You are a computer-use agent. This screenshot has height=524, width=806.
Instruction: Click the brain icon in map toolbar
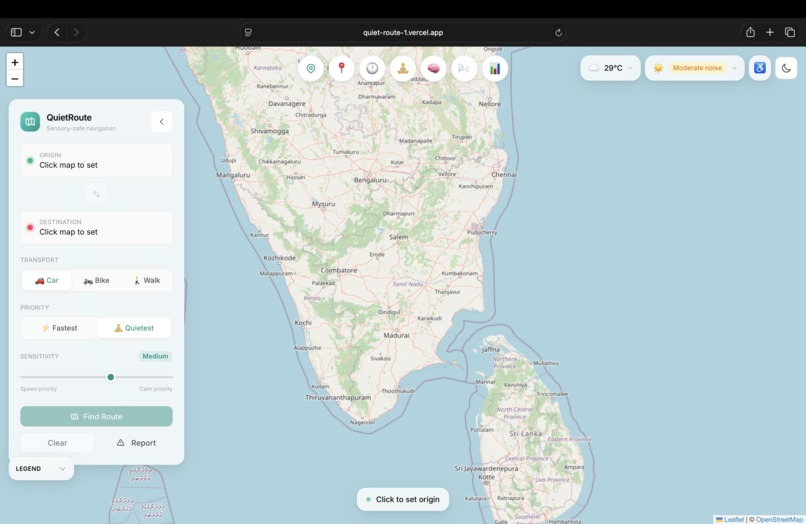tap(433, 68)
